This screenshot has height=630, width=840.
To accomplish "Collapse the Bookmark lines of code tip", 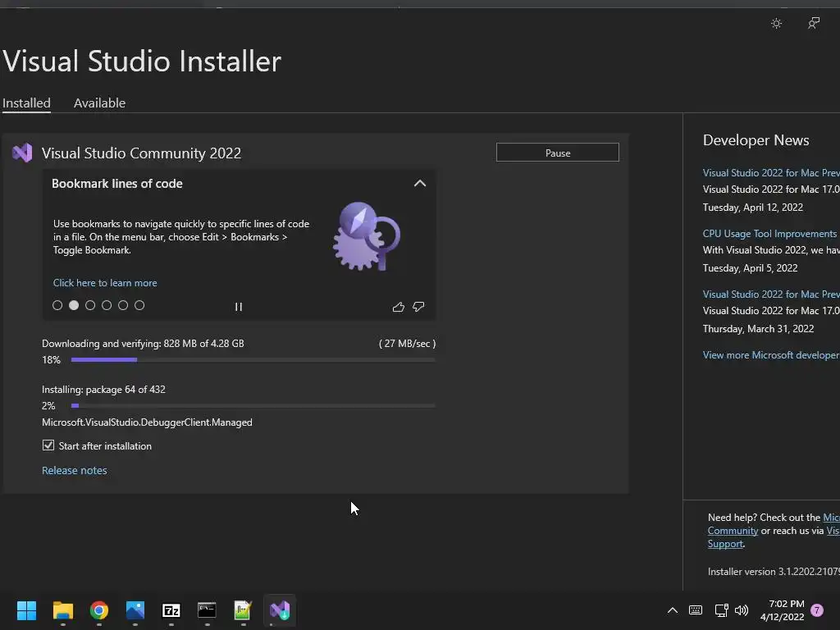I will pos(420,184).
